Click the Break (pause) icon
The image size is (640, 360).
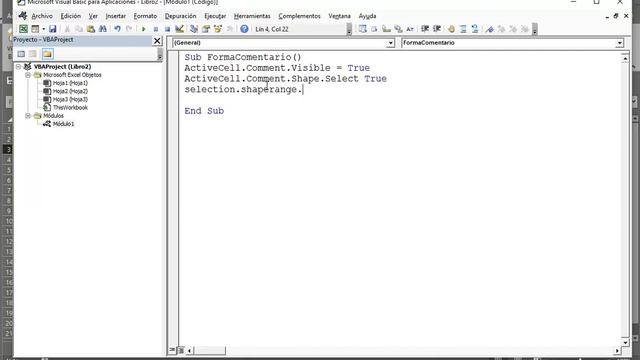coord(156,29)
